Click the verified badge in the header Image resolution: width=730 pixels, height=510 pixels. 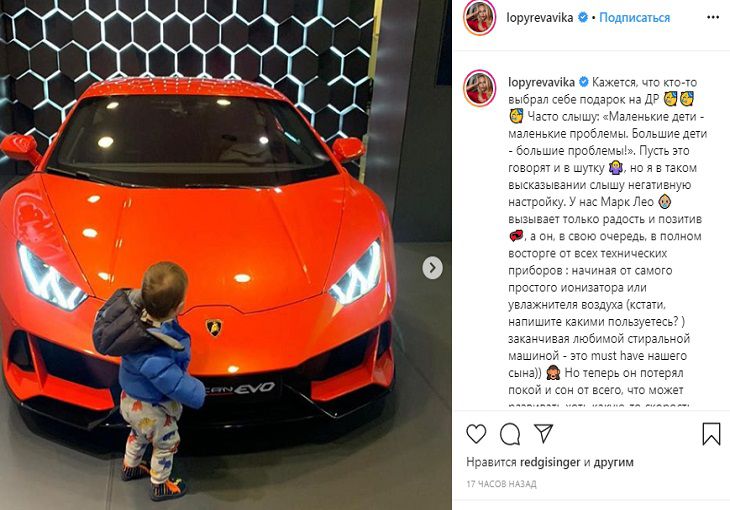582,18
